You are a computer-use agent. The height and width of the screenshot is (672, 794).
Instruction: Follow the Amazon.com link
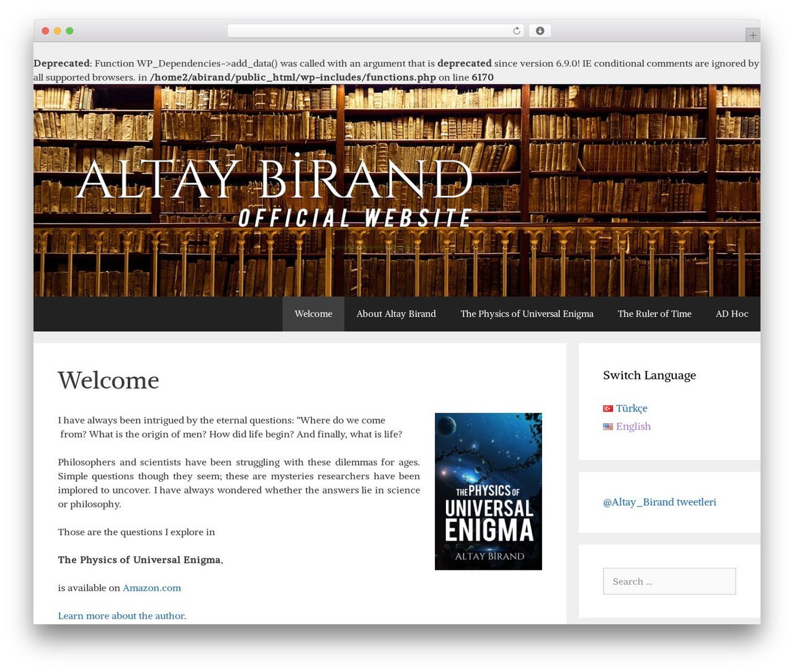[x=152, y=588]
